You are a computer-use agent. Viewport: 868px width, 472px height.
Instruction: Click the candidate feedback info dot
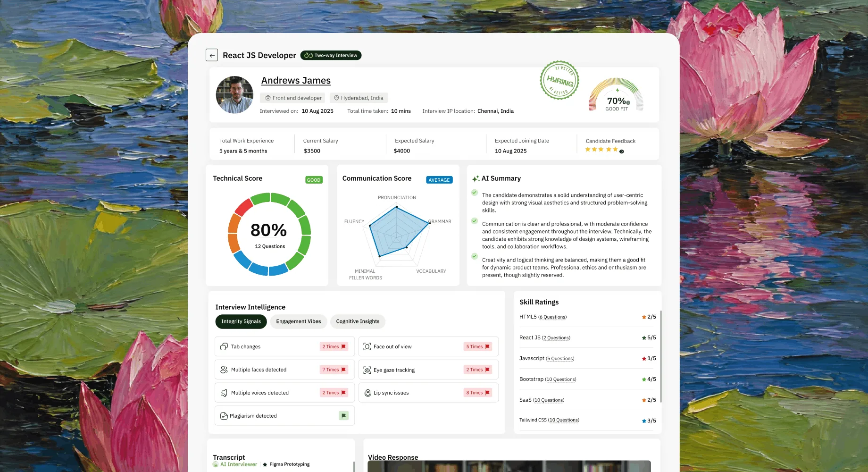(x=622, y=152)
